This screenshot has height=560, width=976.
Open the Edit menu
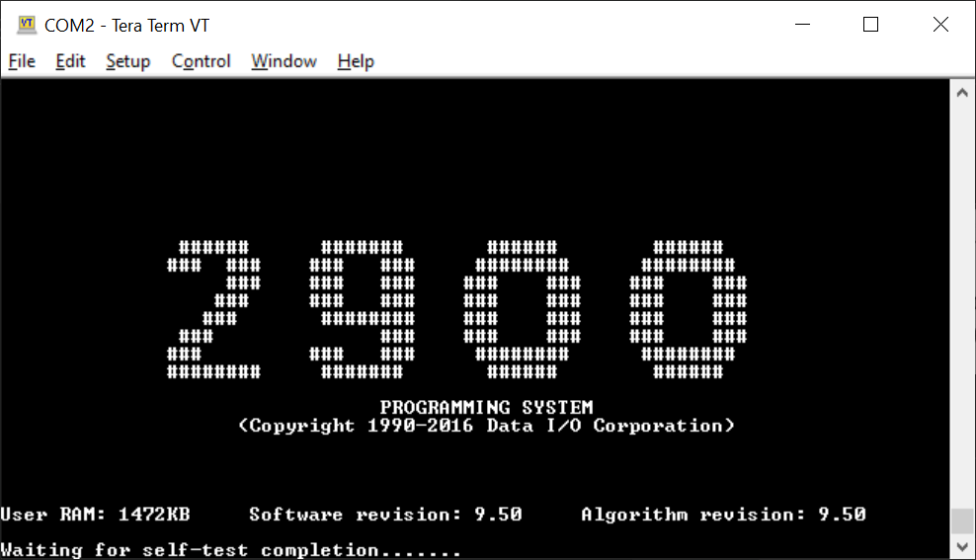70,61
